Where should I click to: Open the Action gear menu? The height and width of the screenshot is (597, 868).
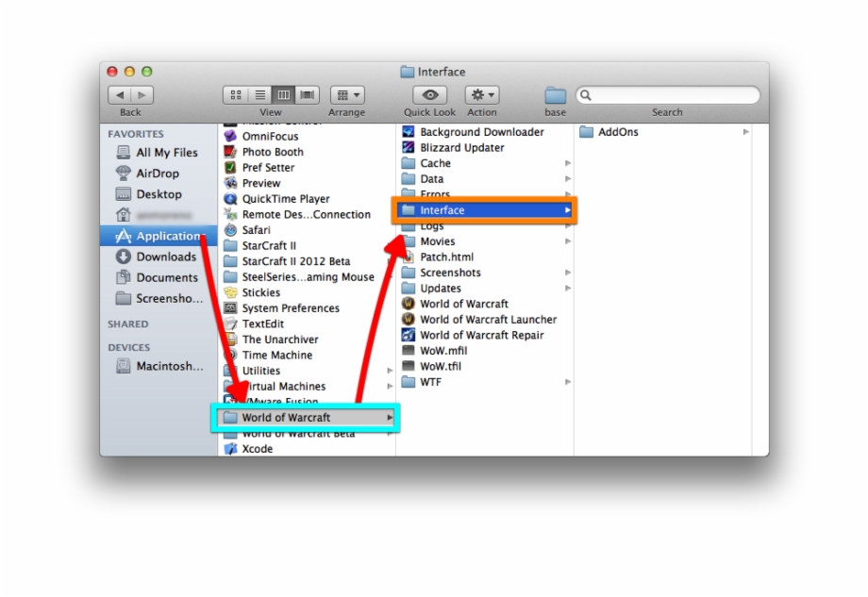pyautogui.click(x=482, y=95)
